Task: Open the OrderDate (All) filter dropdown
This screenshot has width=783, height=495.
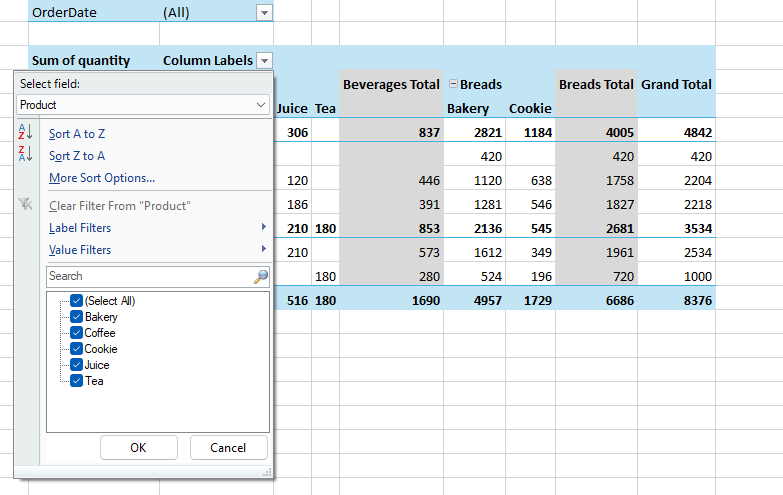Action: coord(264,13)
